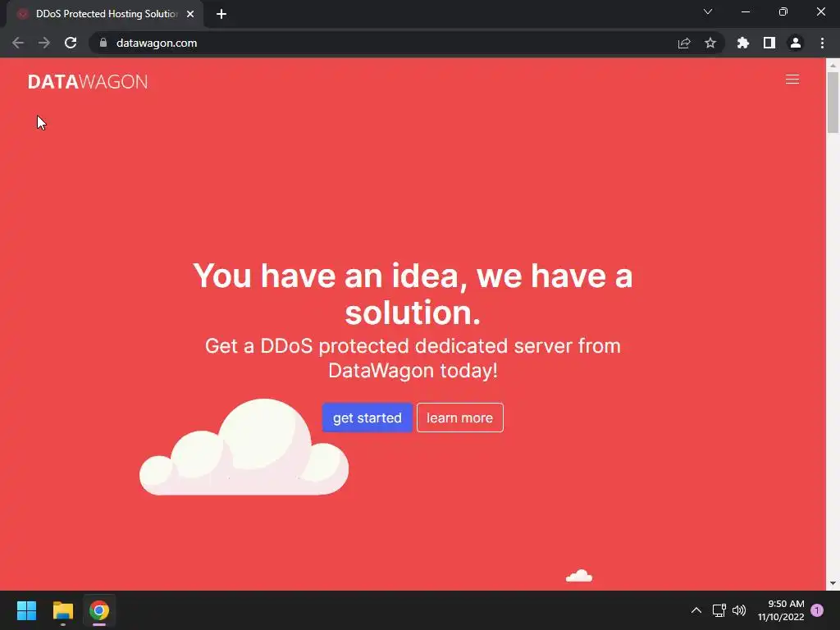This screenshot has width=840, height=630.
Task: Go forward to next page
Action: pyautogui.click(x=44, y=43)
